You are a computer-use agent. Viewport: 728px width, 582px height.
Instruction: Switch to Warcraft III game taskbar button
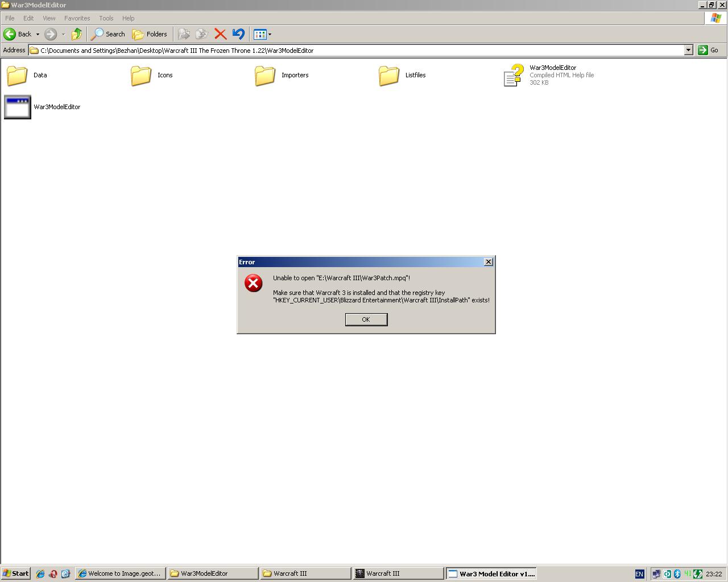399,573
